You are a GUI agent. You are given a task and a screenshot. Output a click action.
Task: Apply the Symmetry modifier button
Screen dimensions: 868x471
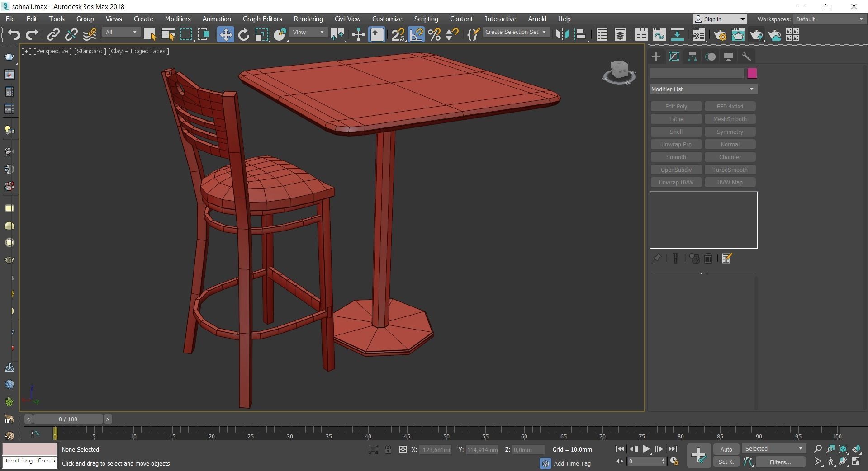click(730, 132)
